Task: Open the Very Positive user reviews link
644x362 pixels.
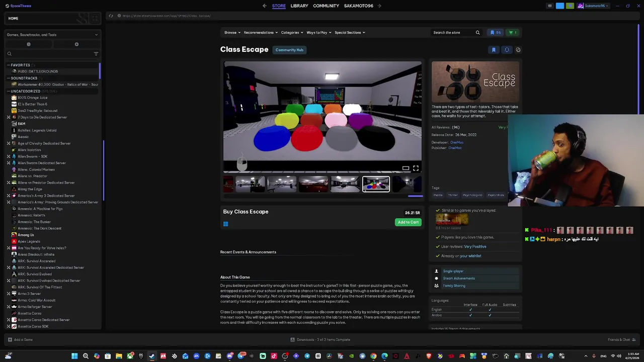Action: pyautogui.click(x=475, y=247)
